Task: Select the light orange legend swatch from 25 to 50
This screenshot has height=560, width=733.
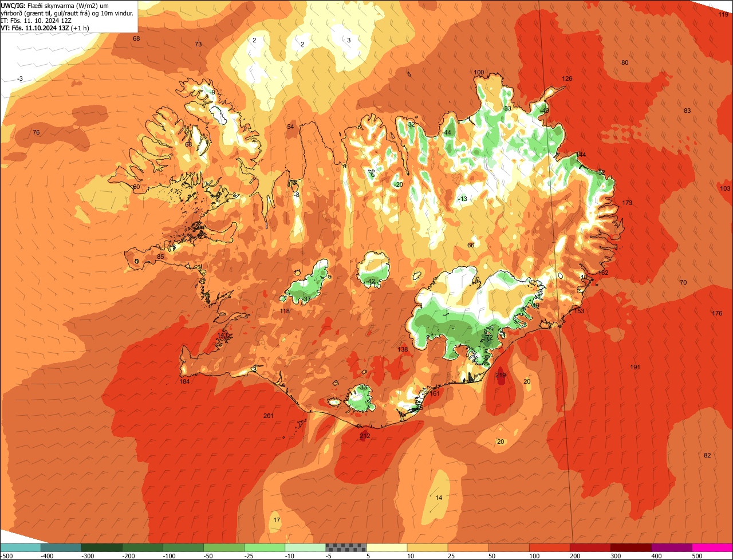Action: [468, 547]
